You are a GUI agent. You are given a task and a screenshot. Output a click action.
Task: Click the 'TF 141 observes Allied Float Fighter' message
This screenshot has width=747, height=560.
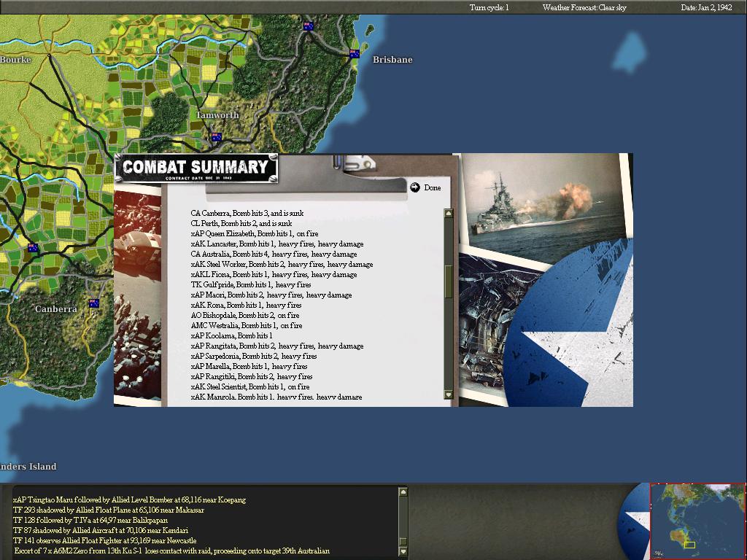104,540
